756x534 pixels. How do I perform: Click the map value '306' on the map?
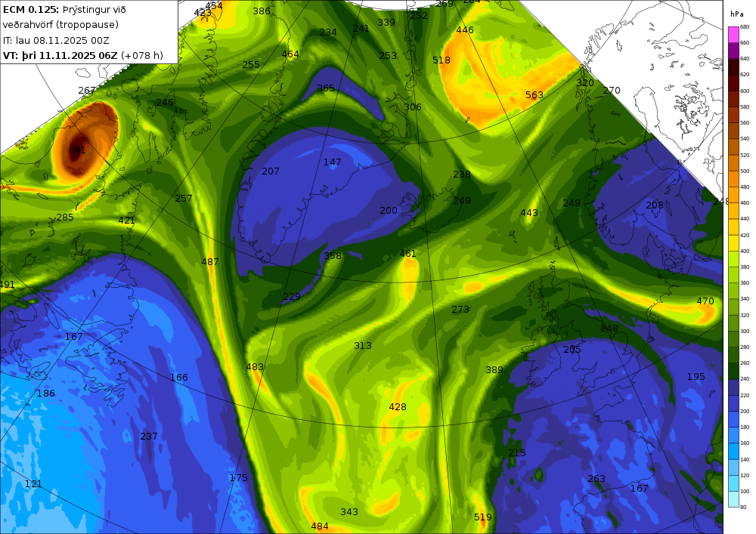pos(413,107)
